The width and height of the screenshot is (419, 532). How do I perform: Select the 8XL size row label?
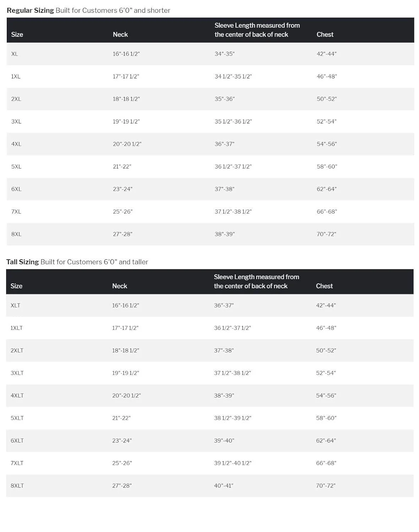16,234
